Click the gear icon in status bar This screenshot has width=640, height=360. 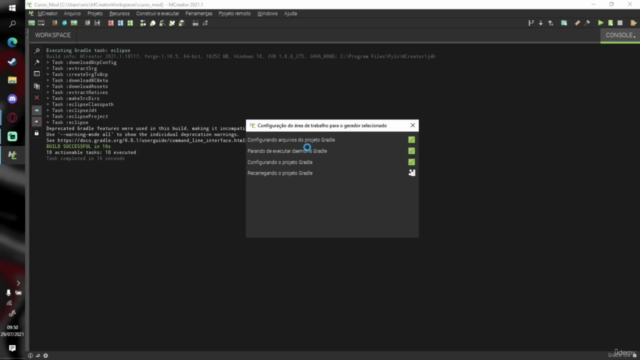46,356
